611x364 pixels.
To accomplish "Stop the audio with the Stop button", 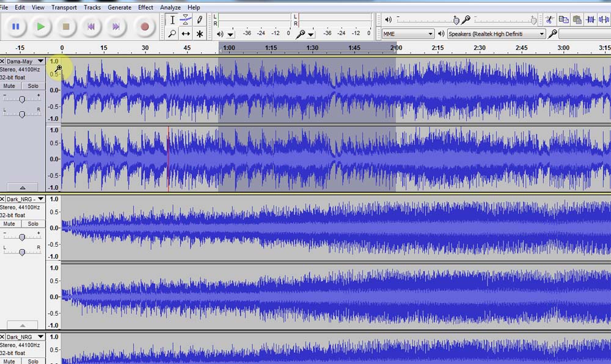I will pos(66,26).
